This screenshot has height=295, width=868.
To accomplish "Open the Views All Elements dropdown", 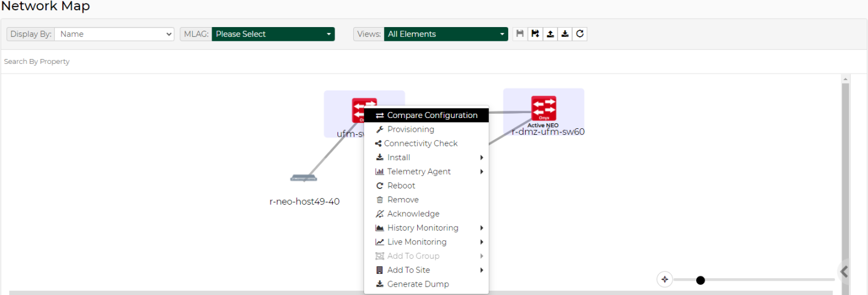I will [x=446, y=34].
